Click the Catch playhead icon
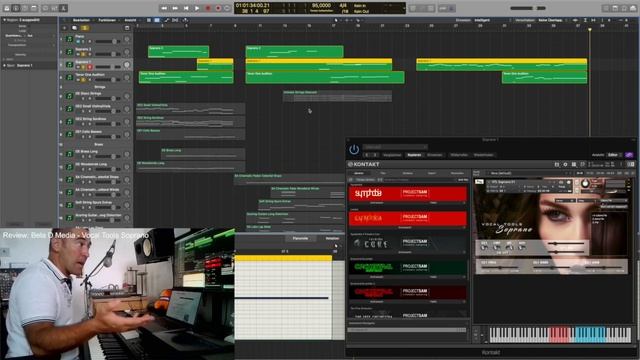 pyautogui.click(x=185, y=20)
